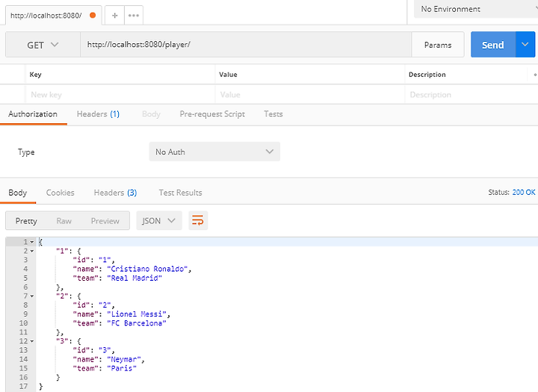The height and width of the screenshot is (392, 538).
Task: Click the "Neymar" value text
Action: pos(124,359)
